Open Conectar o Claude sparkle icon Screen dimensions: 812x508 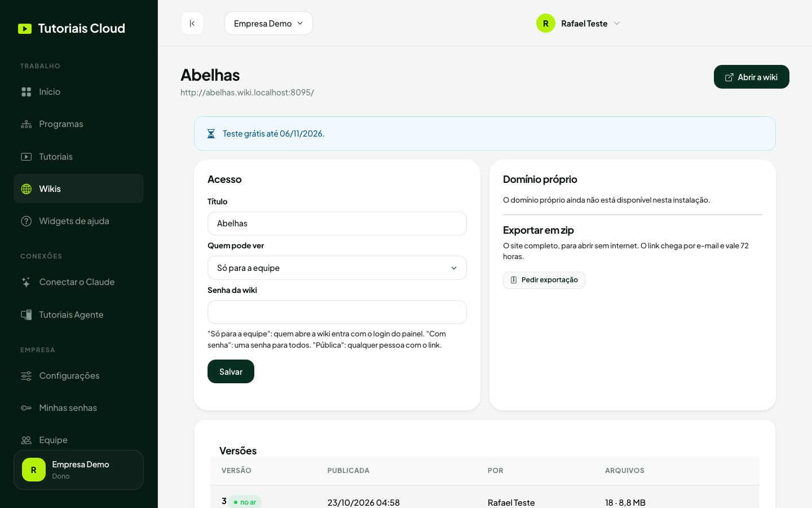pos(27,282)
